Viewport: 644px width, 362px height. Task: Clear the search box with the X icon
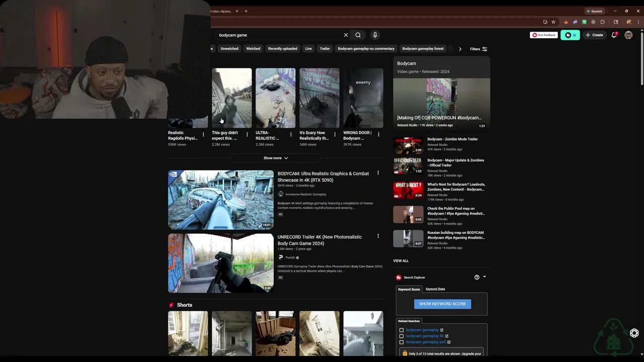pos(346,35)
